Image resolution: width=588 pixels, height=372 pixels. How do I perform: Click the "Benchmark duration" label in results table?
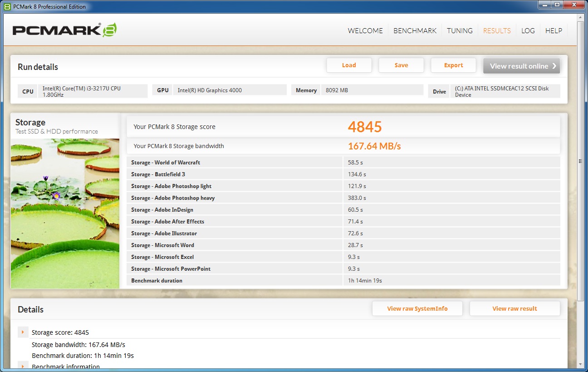coord(157,281)
